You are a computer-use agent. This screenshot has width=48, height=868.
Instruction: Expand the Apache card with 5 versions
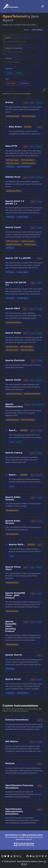(x=6, y=430)
